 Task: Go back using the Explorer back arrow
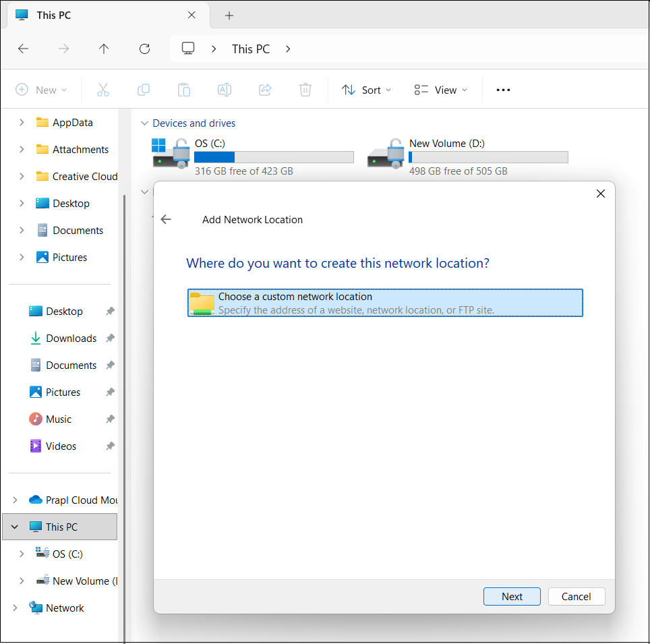[x=23, y=49]
